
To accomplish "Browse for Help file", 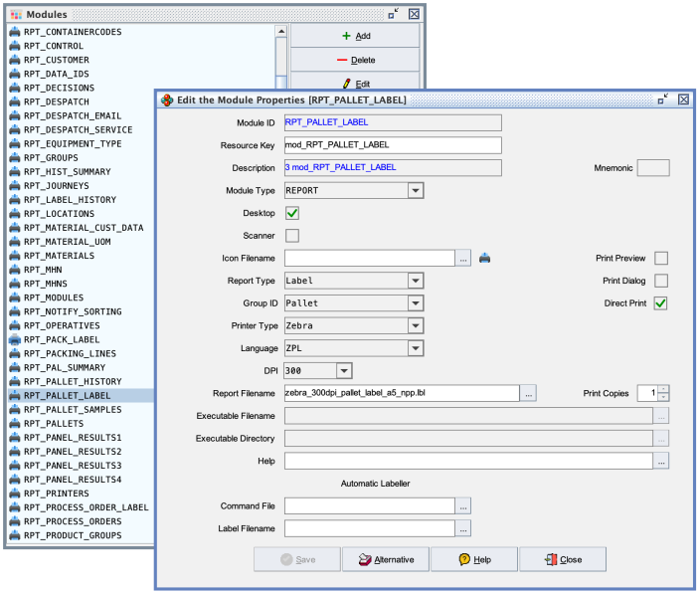I will click(x=661, y=461).
